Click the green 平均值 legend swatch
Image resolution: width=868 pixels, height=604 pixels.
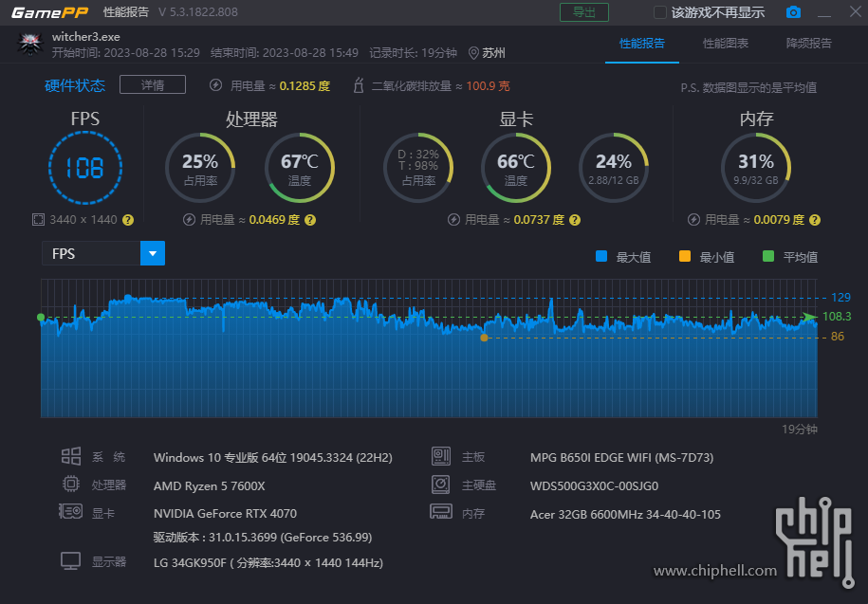click(768, 257)
